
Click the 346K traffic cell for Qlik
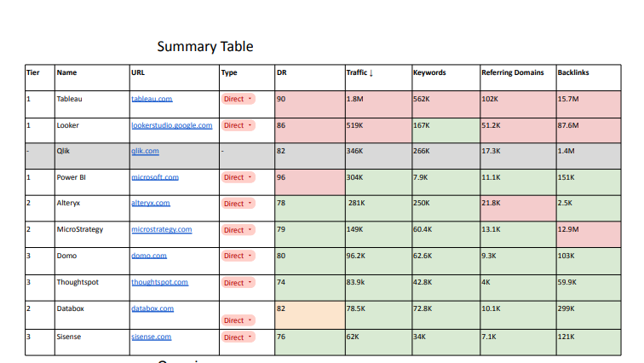[x=378, y=156]
